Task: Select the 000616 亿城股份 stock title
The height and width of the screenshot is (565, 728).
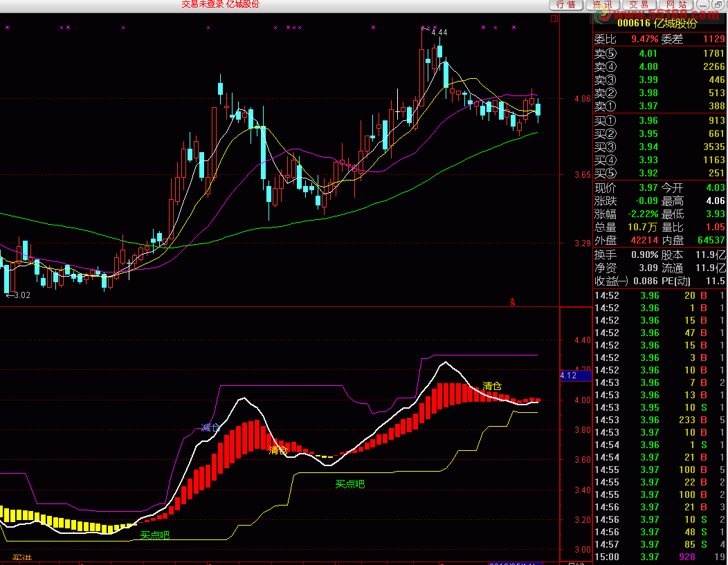Action: coord(657,23)
